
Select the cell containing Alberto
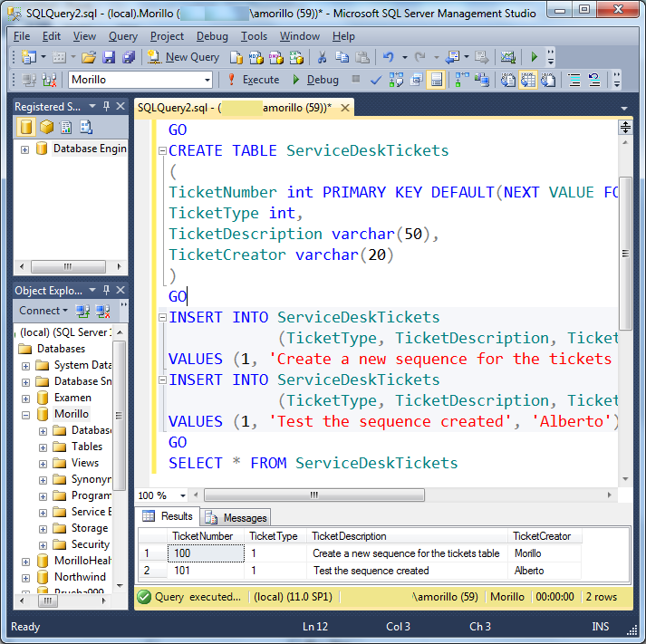click(545, 571)
